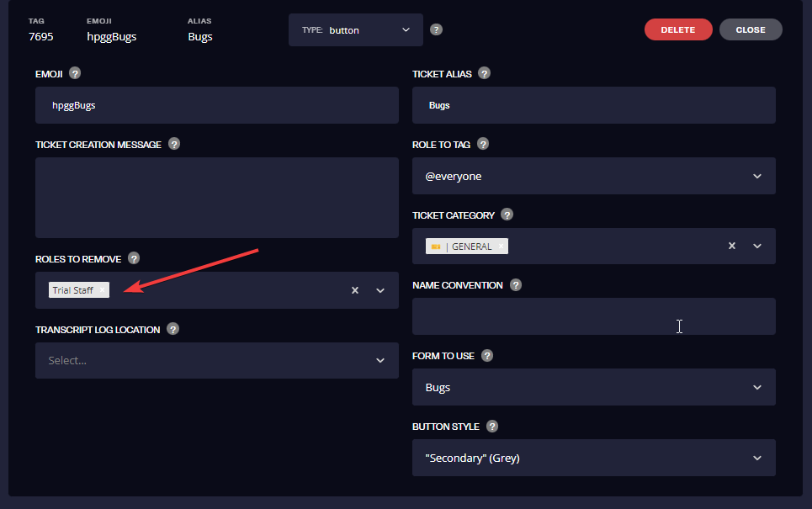Clear all roles to remove with the X
The image size is (812, 509).
[x=354, y=289]
